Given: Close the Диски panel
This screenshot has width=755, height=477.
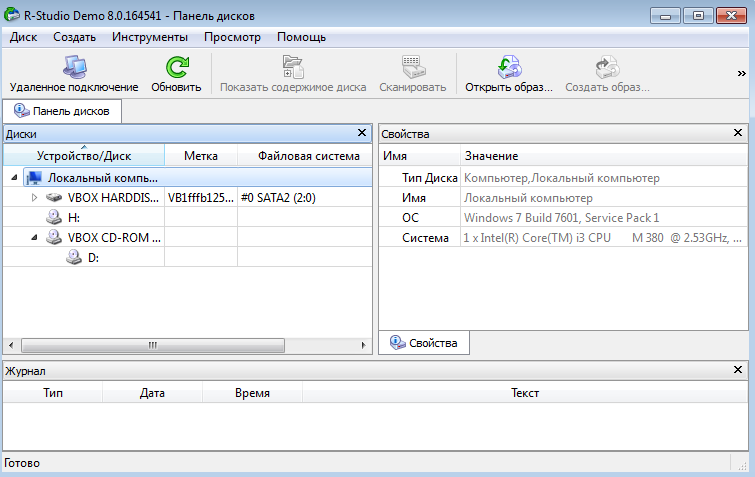Looking at the screenshot, I should pos(362,132).
